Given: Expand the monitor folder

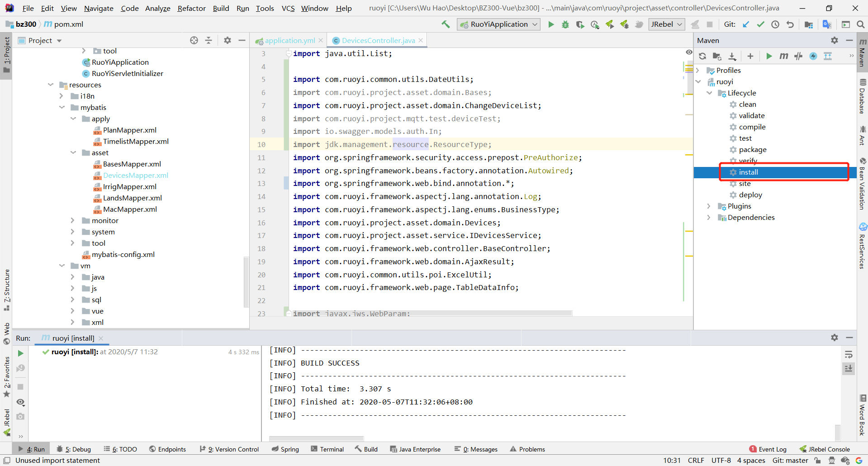Looking at the screenshot, I should point(73,220).
